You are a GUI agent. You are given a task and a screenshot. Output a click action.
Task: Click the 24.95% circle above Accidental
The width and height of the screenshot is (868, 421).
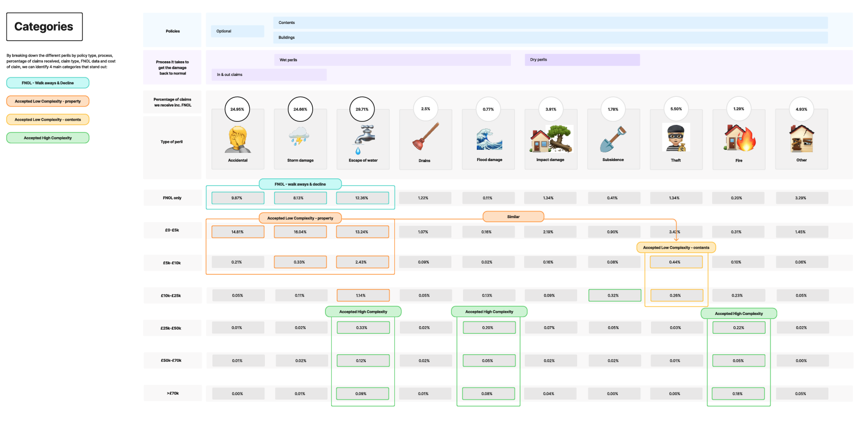(237, 109)
